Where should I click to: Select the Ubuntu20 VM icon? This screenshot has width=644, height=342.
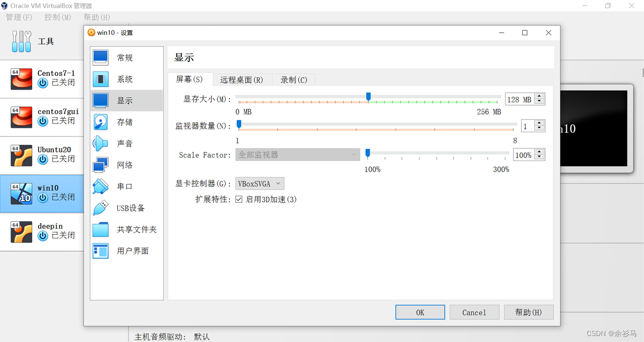(22, 155)
